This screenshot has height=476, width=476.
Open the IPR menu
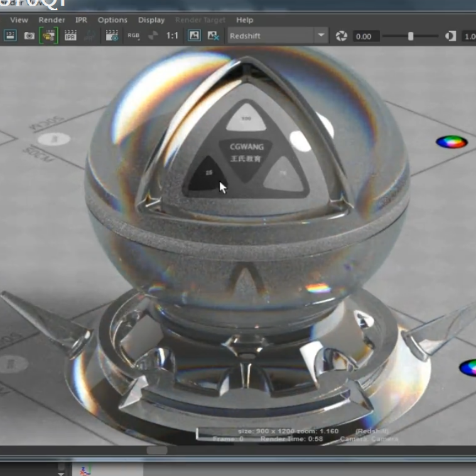tap(81, 20)
